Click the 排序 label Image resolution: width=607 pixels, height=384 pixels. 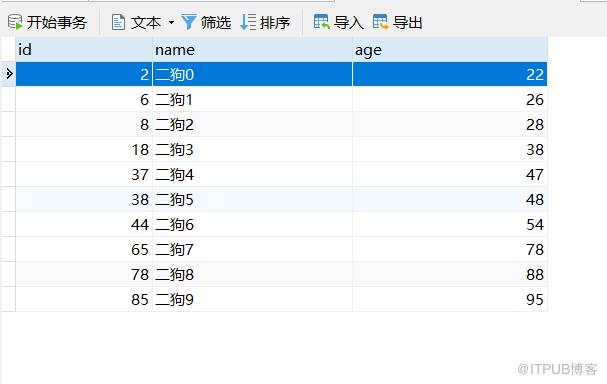(x=275, y=22)
